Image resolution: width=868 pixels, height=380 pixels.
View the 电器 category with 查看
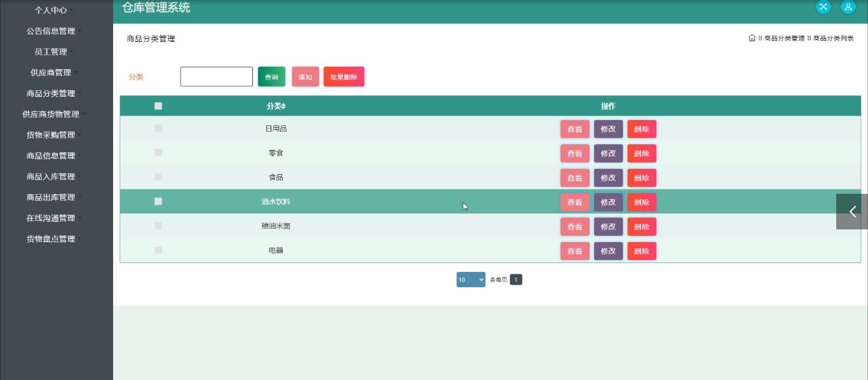click(575, 251)
